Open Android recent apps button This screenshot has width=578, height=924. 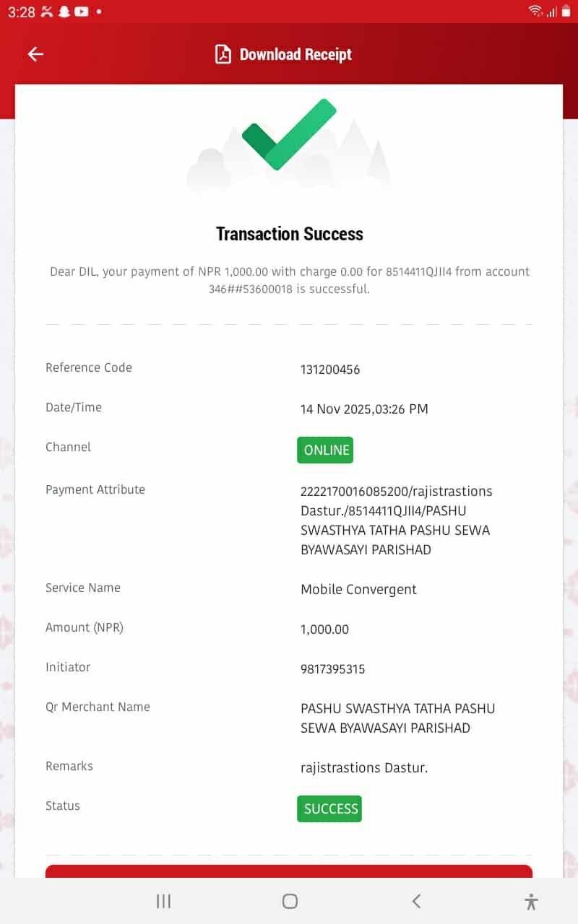(x=164, y=901)
